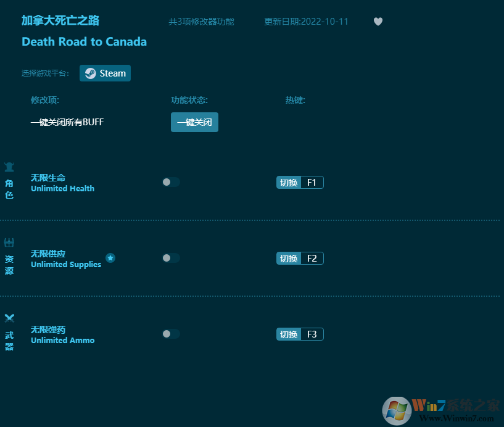The image size is (504, 427).
Task: Enable the Unlimited Supplies switch
Action: coord(171,258)
